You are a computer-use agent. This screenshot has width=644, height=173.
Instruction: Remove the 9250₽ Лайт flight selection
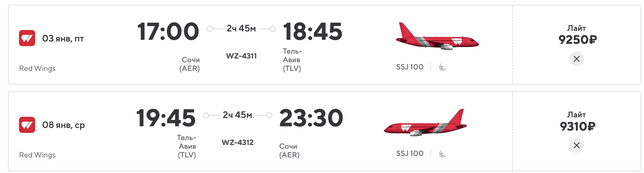576,59
